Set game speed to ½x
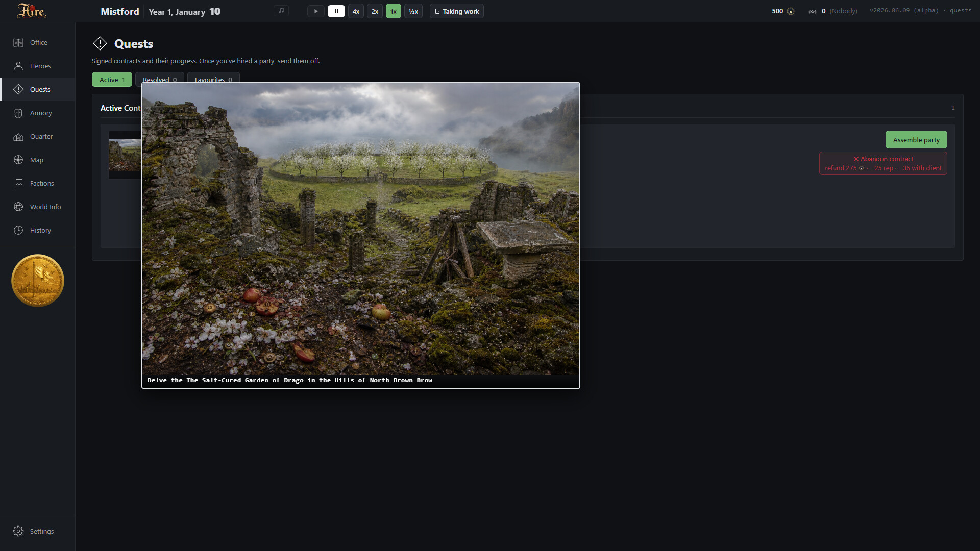The width and height of the screenshot is (980, 551). click(413, 11)
